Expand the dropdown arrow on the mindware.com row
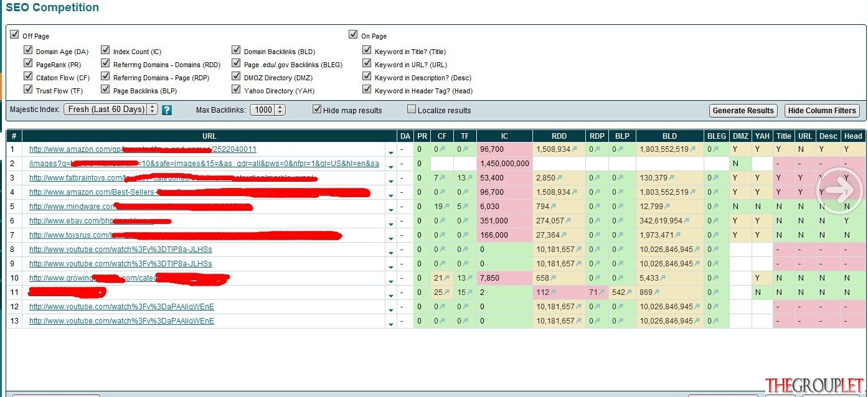868x397 pixels. [x=390, y=209]
